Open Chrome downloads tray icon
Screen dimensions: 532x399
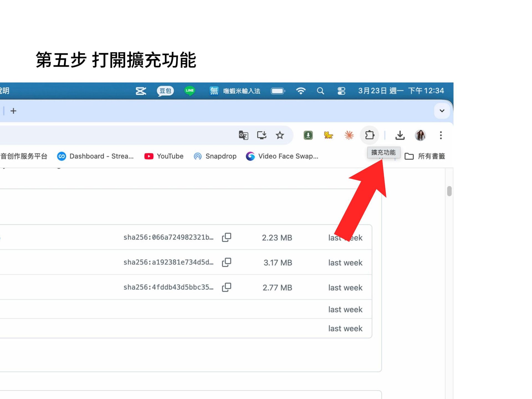click(x=400, y=135)
